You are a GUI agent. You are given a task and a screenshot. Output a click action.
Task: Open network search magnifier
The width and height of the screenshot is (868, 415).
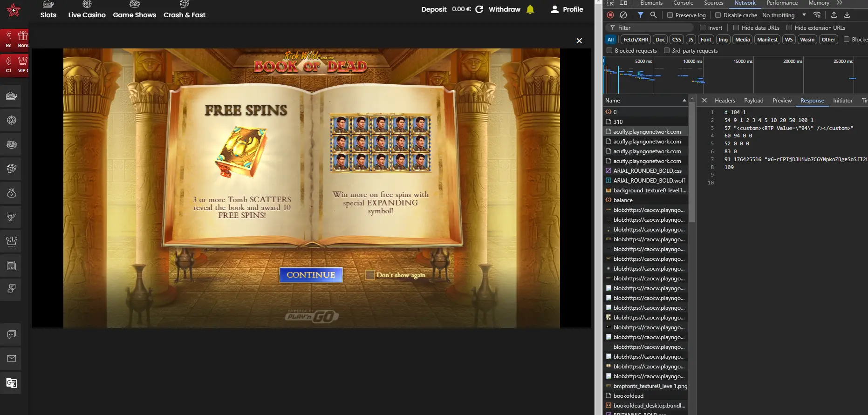click(x=654, y=15)
